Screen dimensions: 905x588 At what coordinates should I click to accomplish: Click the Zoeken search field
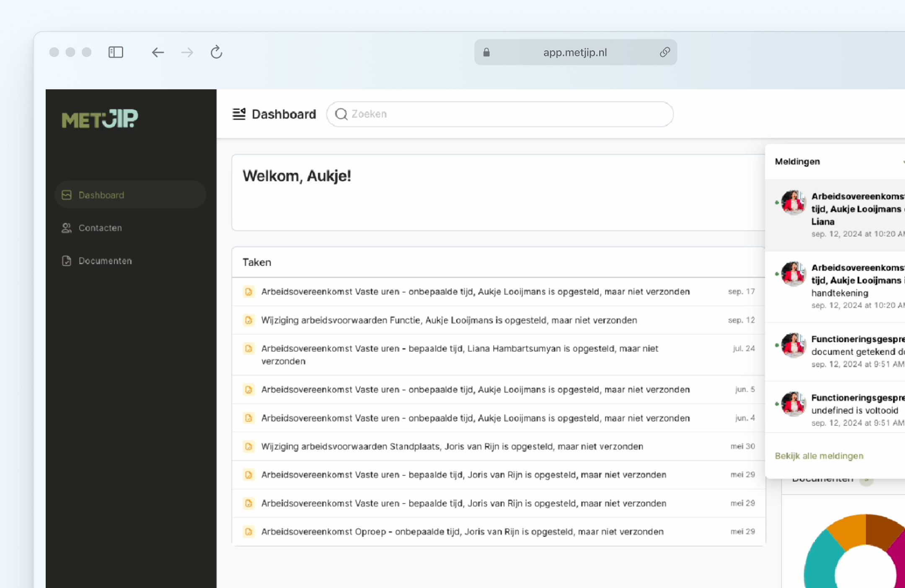pos(500,114)
